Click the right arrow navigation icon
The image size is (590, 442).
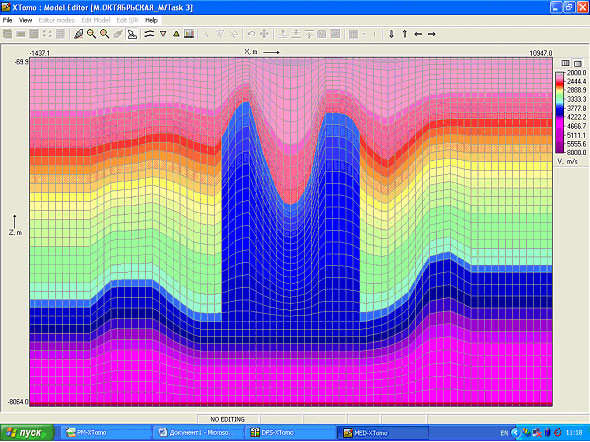point(432,34)
